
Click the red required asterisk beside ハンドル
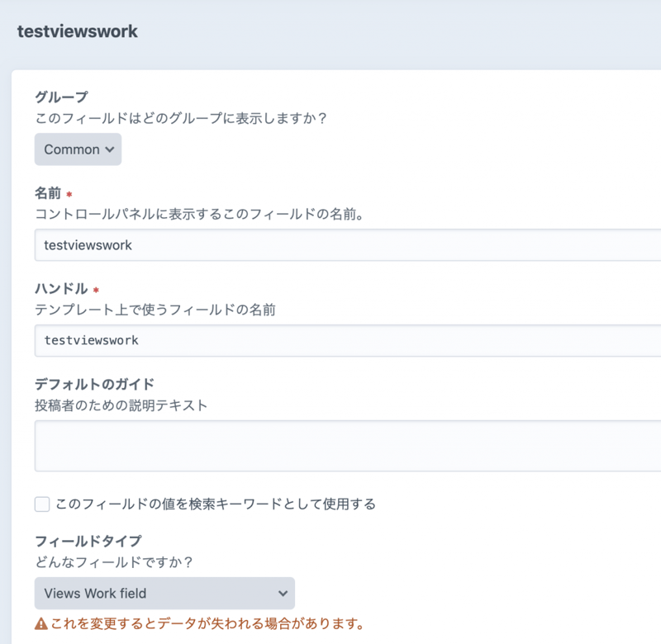(96, 291)
